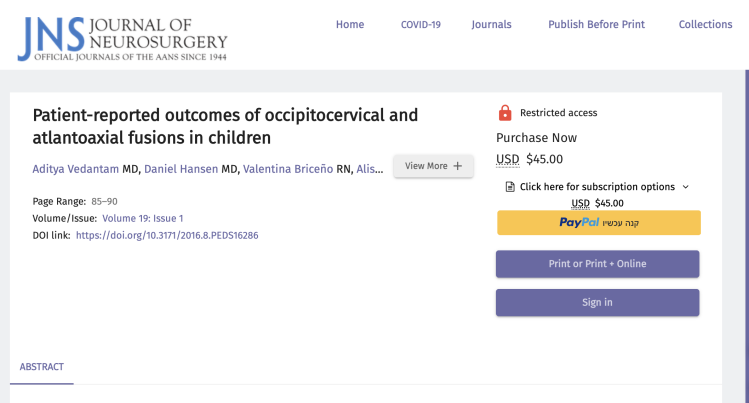Open the COVID-19 menu item
The image size is (749, 403).
pos(420,25)
